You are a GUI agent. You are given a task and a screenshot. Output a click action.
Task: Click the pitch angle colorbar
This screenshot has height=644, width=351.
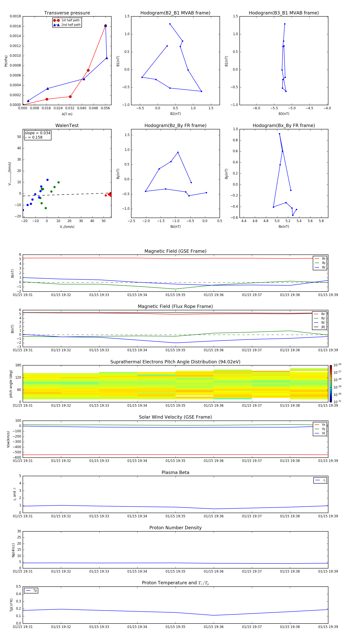pos(331,384)
